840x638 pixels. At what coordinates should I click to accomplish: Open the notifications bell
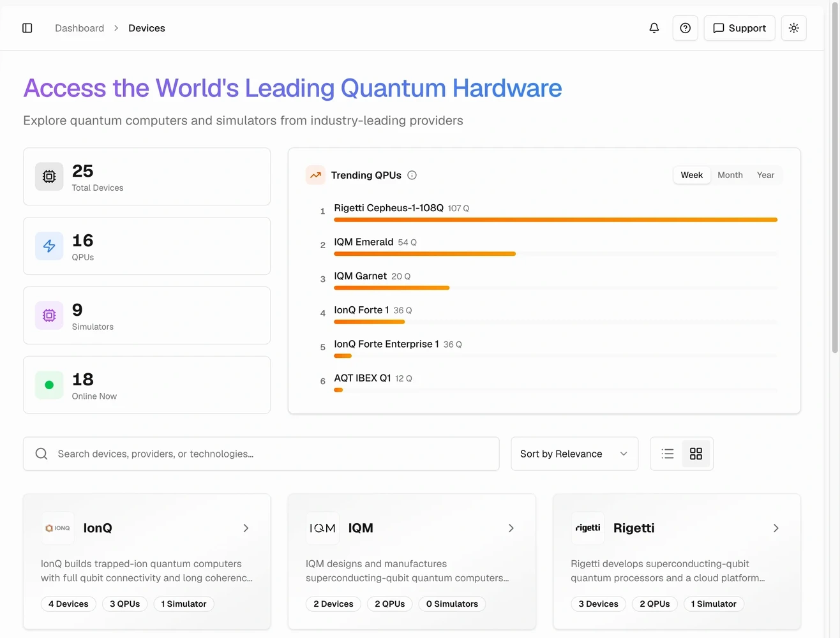click(x=654, y=28)
